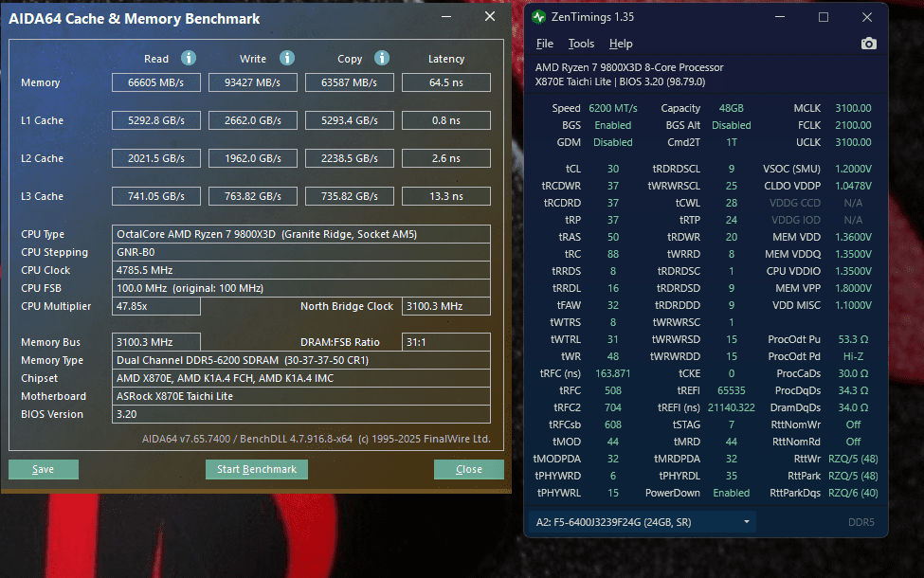Click the UCLK value 3100.00
This screenshot has height=578, width=924.
(853, 142)
